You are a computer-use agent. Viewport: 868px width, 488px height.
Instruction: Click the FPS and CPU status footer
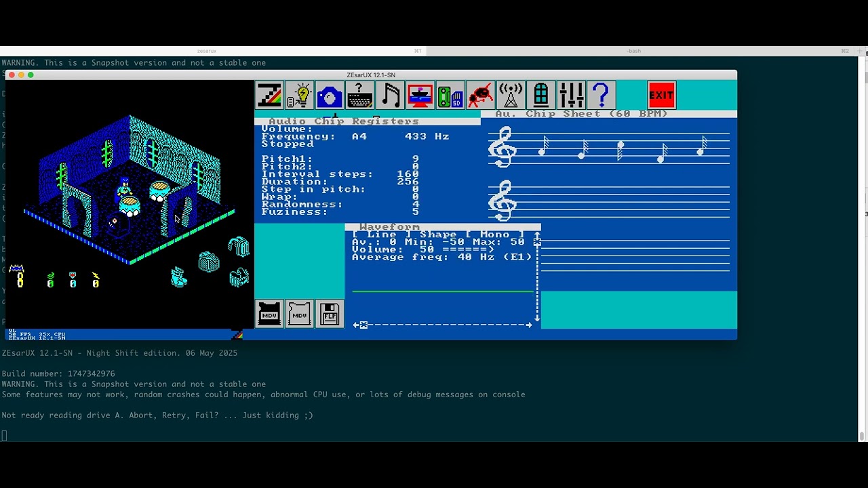click(37, 335)
